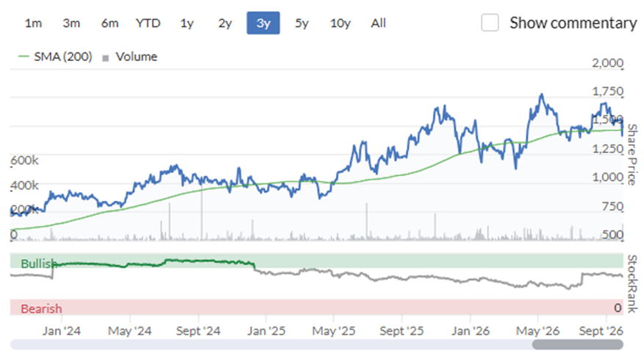
Task: Select the 3m time range
Action: pos(71,23)
